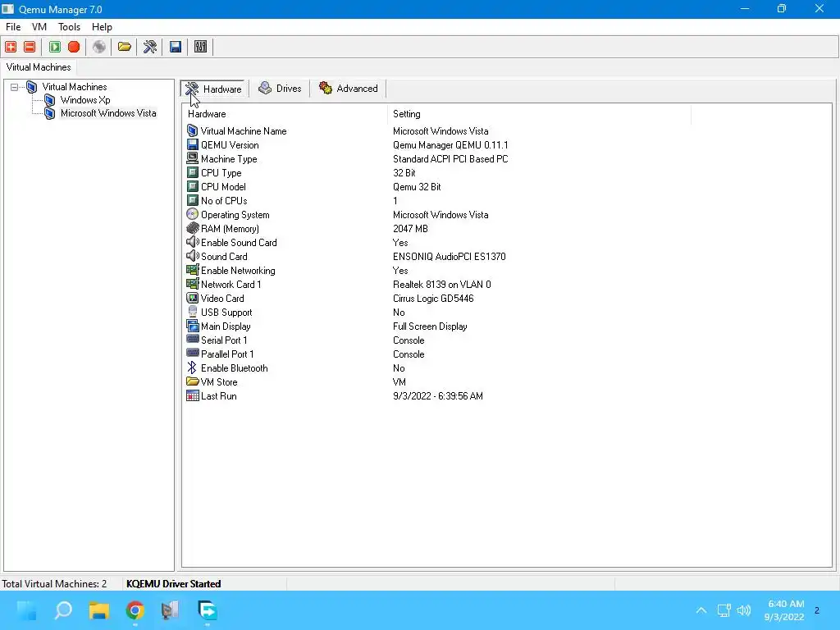Click the taskbar volume speaker icon
Screen dimensions: 840x630
(x=744, y=610)
